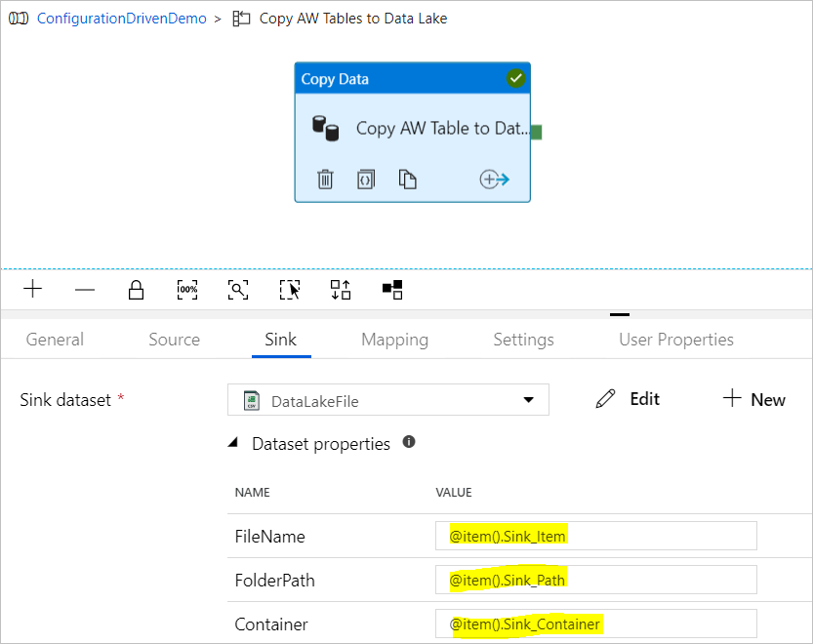The width and height of the screenshot is (813, 644).
Task: Click the FileName value input field
Action: pyautogui.click(x=595, y=535)
